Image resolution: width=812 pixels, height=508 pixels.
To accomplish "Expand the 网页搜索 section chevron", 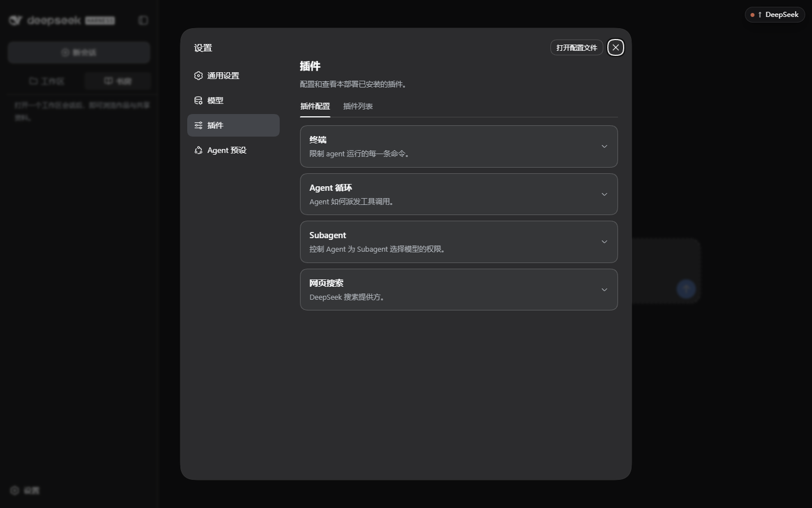I will 604,290.
